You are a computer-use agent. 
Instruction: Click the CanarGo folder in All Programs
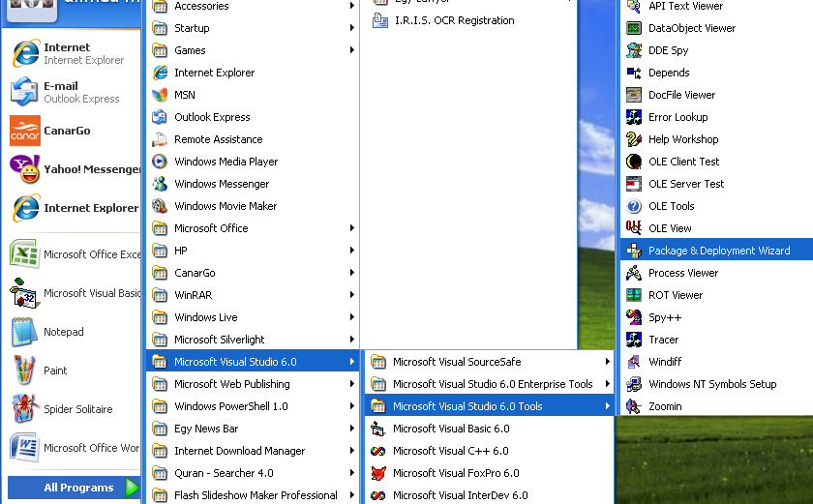coord(253,273)
